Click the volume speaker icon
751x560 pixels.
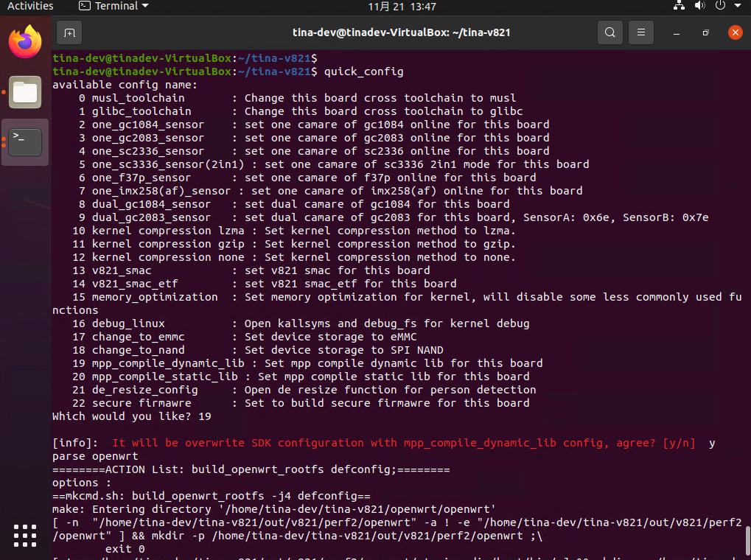(699, 6)
